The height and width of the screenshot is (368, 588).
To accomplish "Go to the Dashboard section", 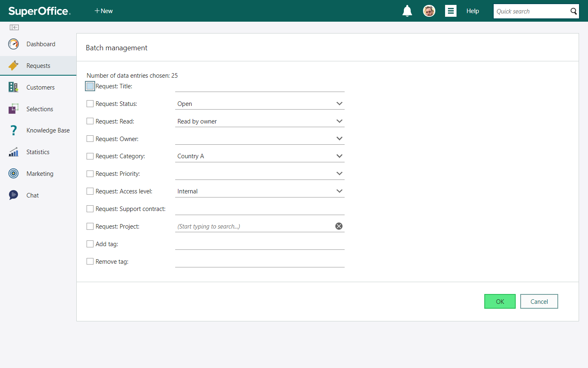I will point(41,44).
